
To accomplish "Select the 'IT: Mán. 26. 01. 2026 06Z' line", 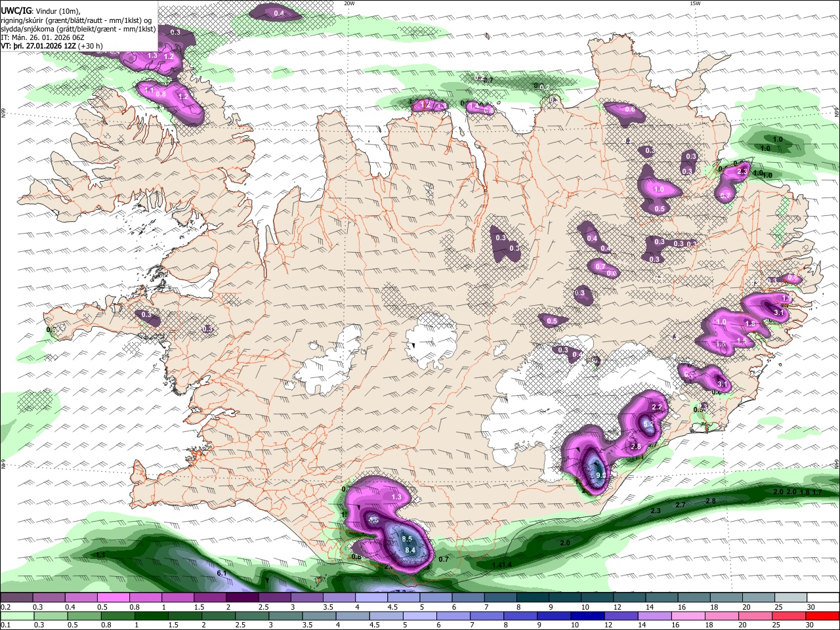I will pyautogui.click(x=43, y=37).
